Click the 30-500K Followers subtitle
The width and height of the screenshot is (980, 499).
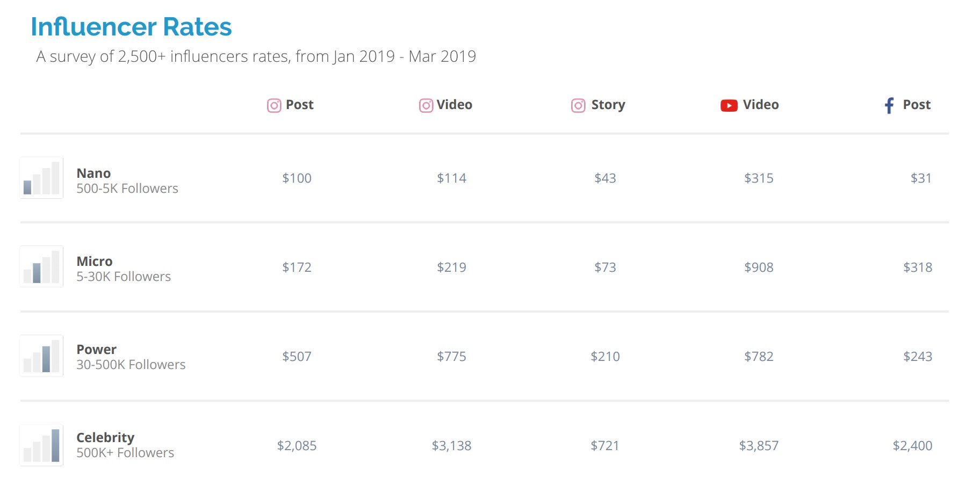(131, 365)
